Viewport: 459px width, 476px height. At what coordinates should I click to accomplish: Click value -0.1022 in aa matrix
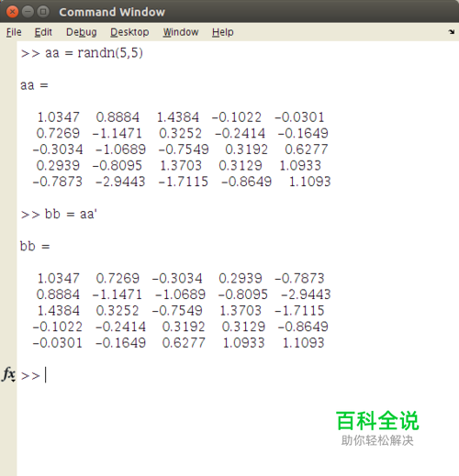pyautogui.click(x=237, y=117)
